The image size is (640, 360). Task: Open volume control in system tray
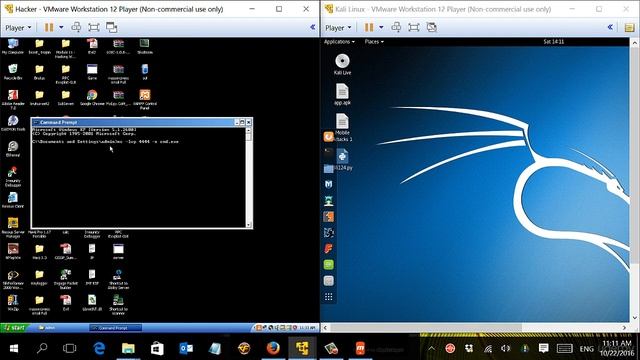pos(506,348)
